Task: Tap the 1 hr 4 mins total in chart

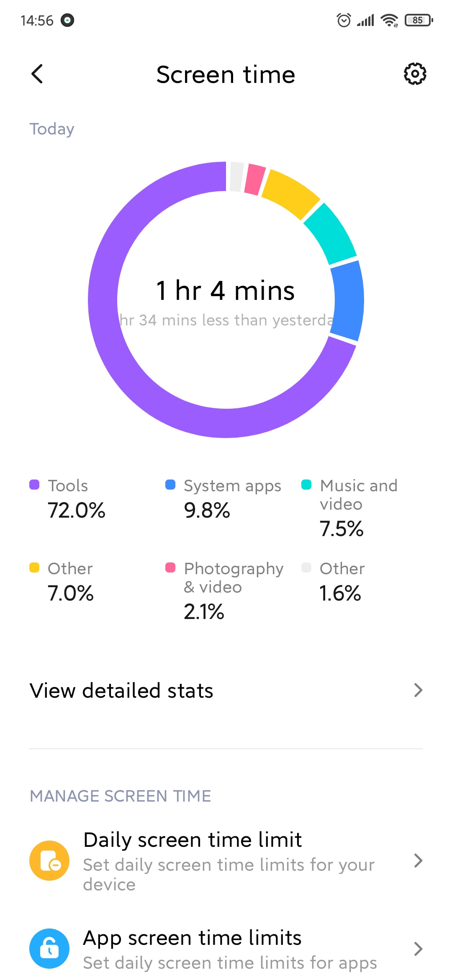Action: click(x=226, y=290)
